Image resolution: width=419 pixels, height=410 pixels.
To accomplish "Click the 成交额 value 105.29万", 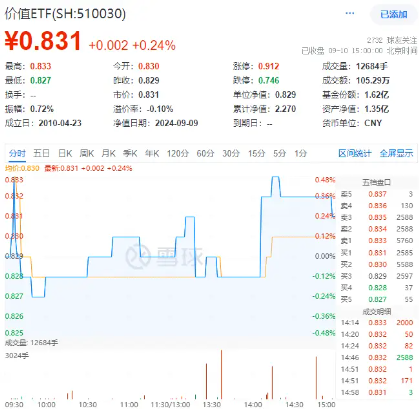I will click(x=373, y=81).
